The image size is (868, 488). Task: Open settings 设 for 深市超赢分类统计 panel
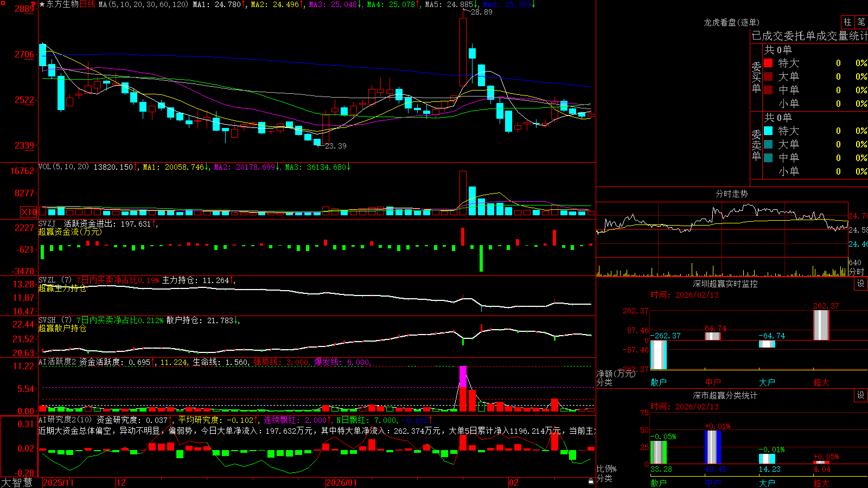click(861, 395)
